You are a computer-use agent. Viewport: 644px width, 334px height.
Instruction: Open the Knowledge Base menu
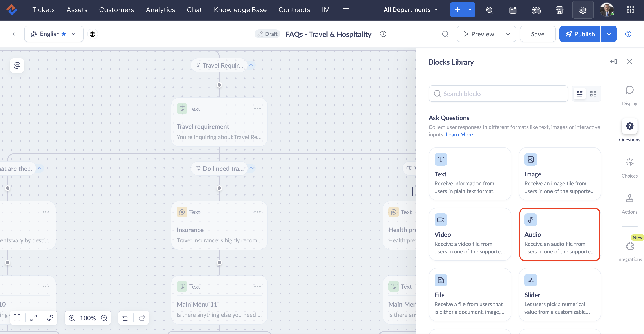[240, 10]
